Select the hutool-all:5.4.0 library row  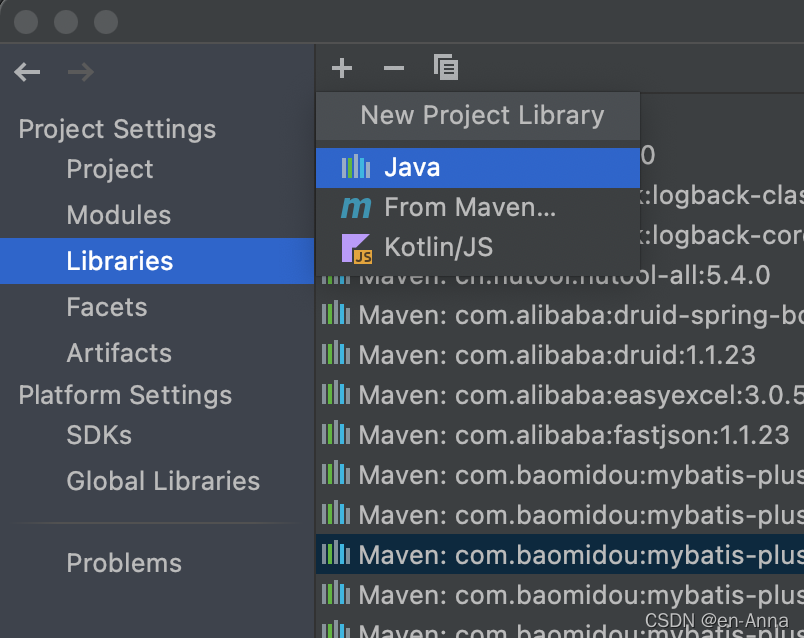tap(560, 277)
